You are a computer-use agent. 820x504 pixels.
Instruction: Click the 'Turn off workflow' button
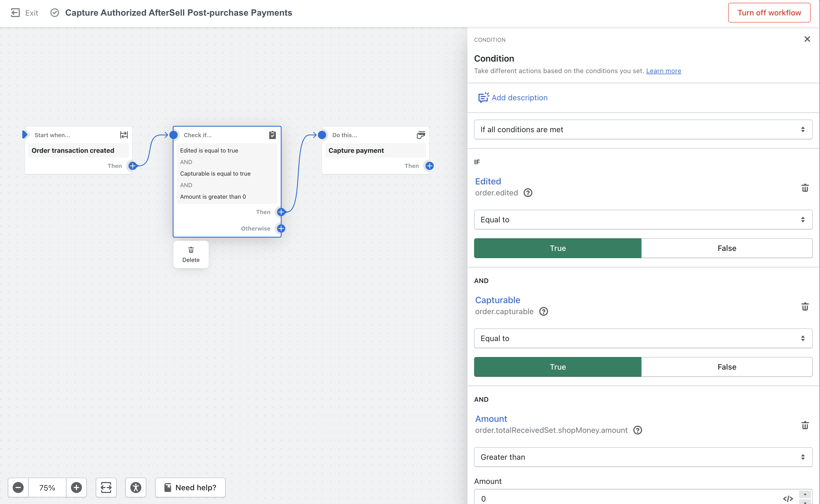click(x=769, y=13)
